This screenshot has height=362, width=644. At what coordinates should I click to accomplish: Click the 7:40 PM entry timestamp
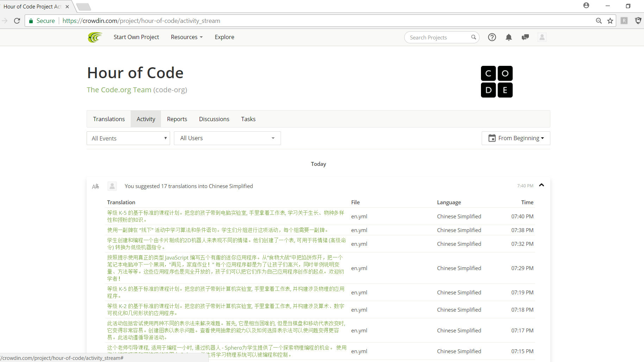point(525,186)
